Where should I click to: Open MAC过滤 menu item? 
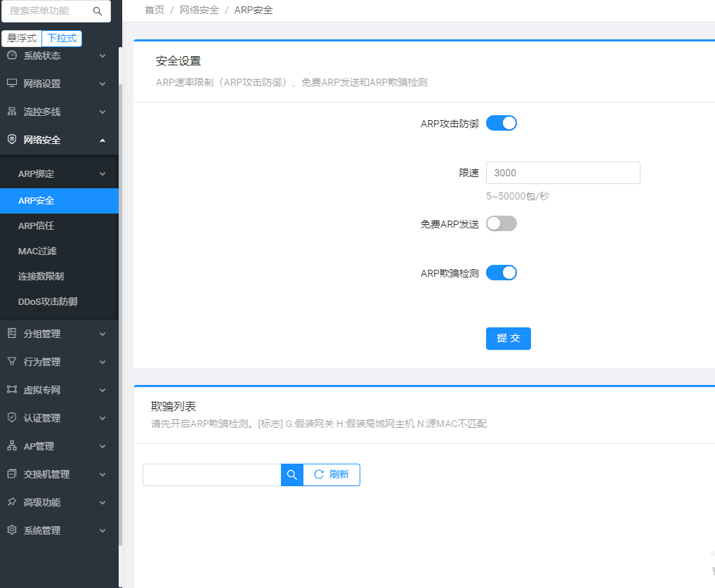click(59, 251)
